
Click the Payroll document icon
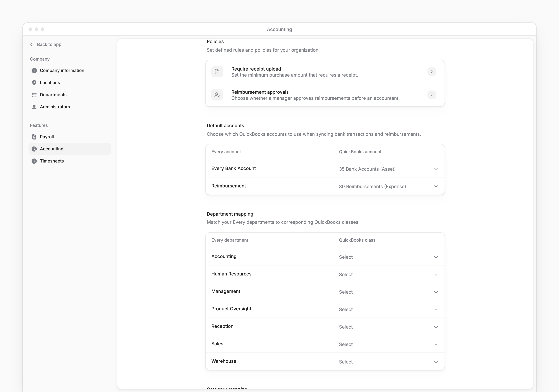[x=34, y=137]
